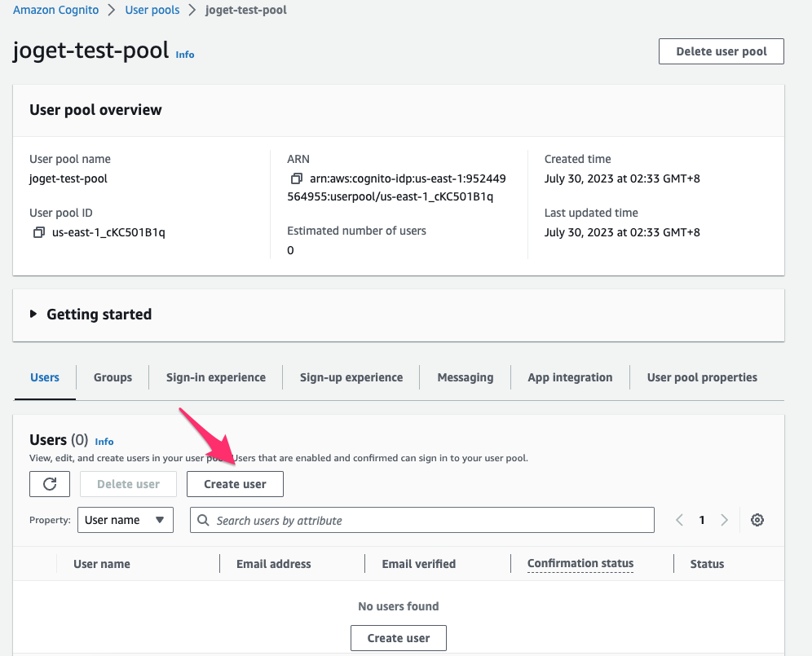Open Info link beside joget-test-pool title
Screen dimensions: 812x656
pos(185,55)
